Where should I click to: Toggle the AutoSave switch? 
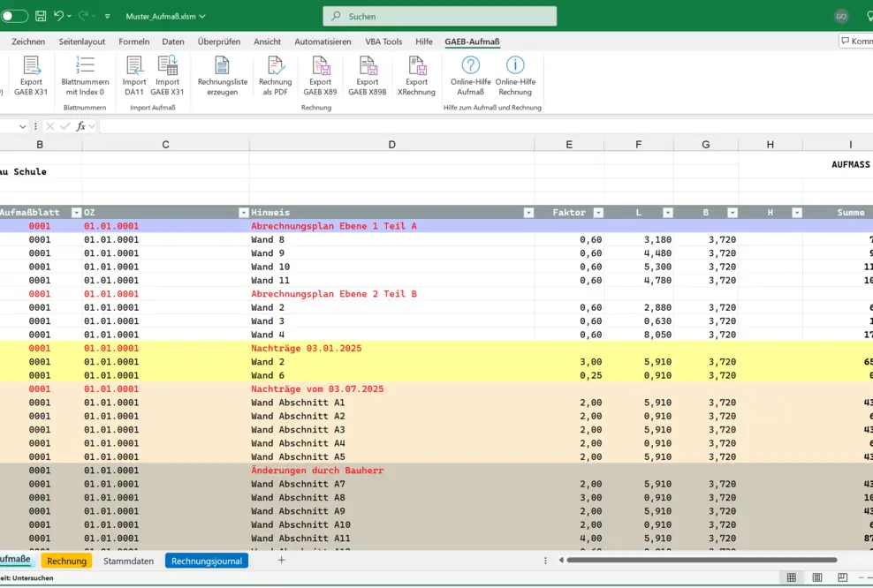point(14,16)
